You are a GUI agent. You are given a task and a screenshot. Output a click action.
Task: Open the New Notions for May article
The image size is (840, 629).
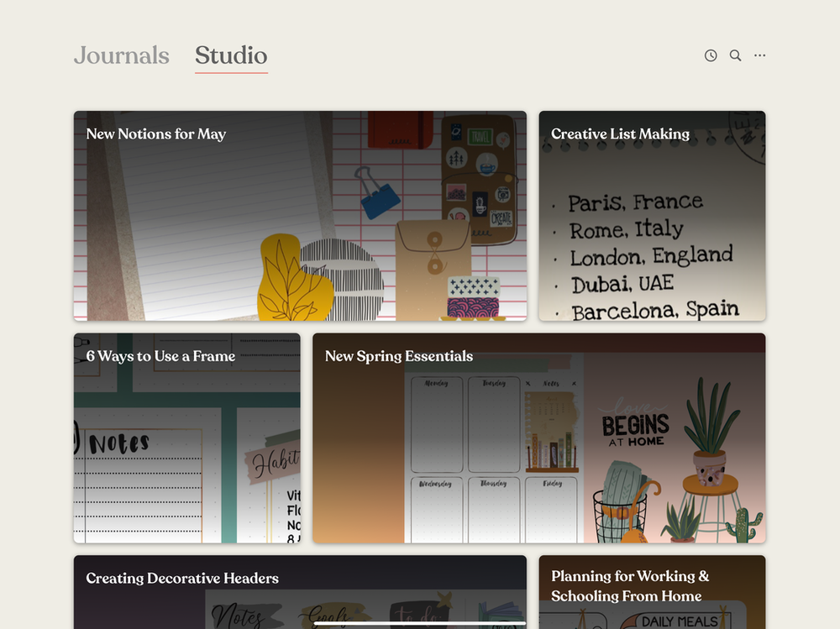(x=155, y=134)
